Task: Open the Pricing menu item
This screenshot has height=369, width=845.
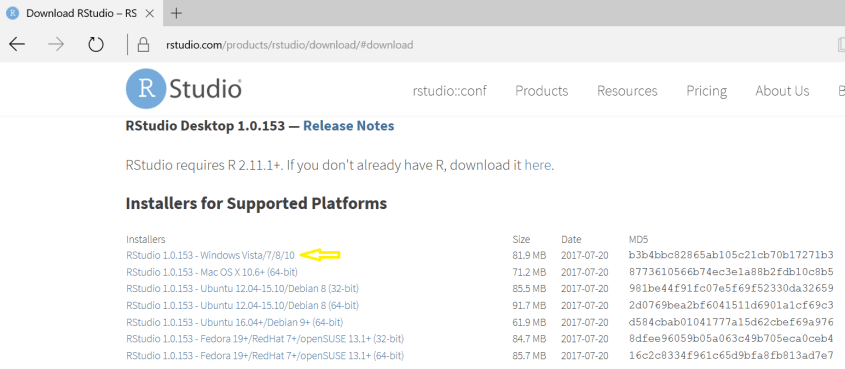Action: (707, 91)
